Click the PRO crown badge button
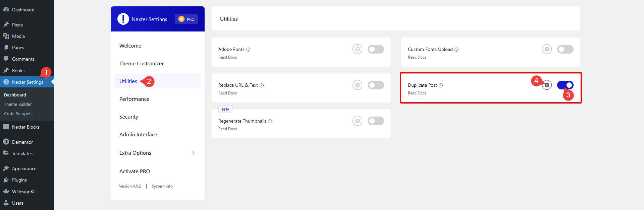This screenshot has height=210, width=644. [186, 19]
